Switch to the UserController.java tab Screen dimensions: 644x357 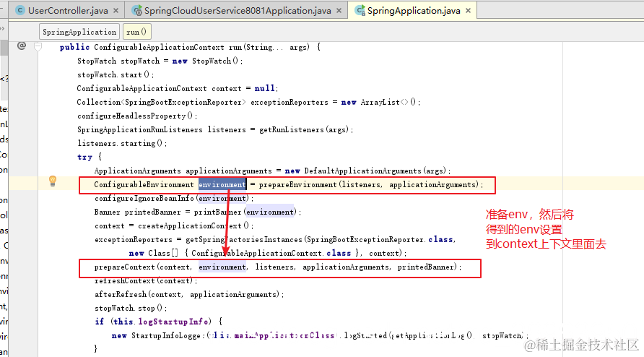(68, 11)
